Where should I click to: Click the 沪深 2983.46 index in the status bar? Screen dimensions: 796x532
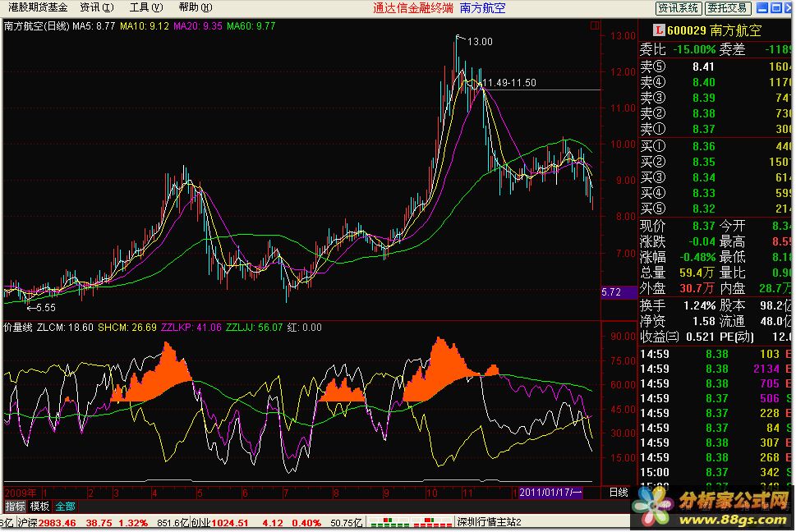tap(46, 523)
